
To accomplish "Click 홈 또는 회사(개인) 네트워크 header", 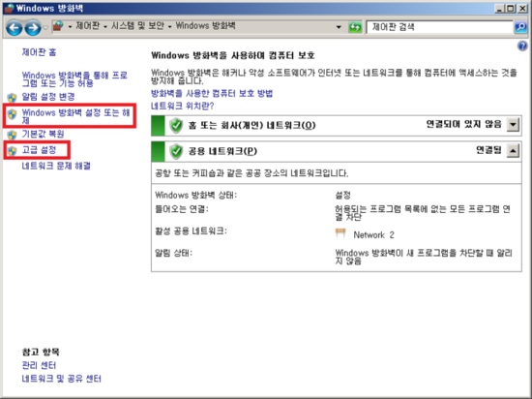I will click(251, 126).
